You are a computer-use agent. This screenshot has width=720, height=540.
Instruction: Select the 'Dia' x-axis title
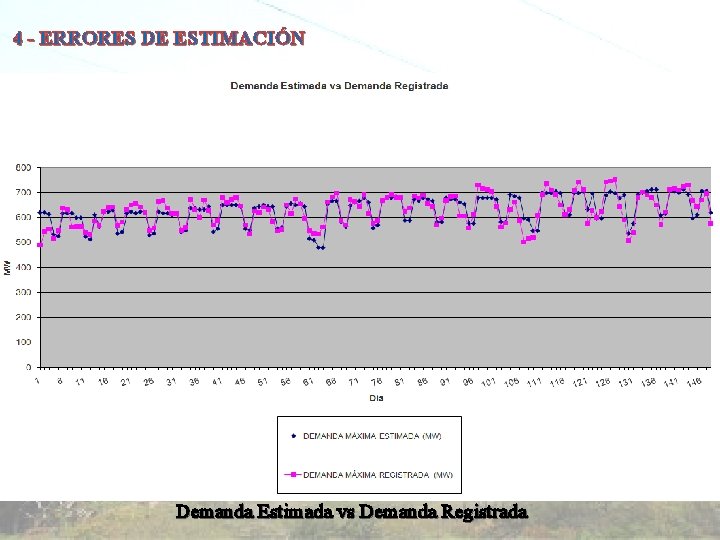tap(376, 398)
